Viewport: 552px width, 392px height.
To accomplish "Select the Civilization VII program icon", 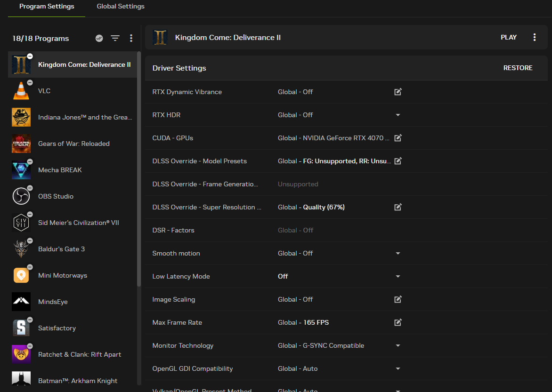I will point(21,223).
